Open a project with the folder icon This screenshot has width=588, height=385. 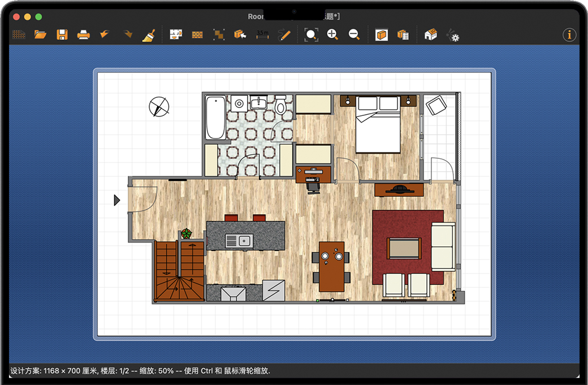coord(40,34)
